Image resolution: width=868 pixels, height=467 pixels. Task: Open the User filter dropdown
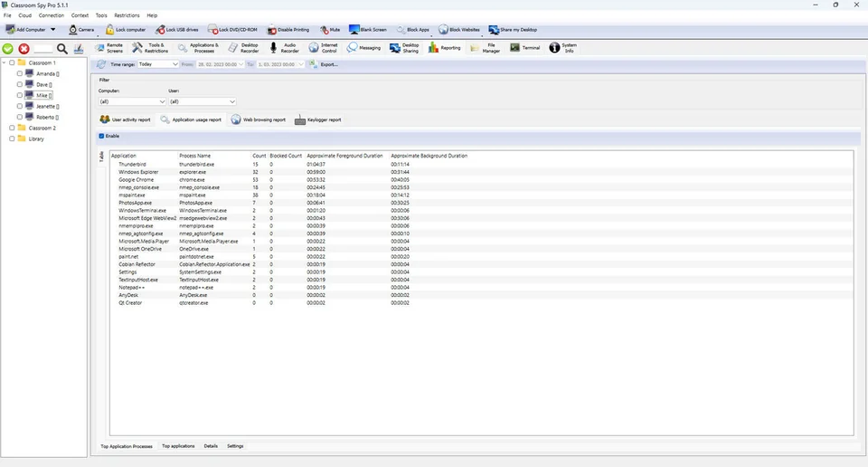click(x=202, y=101)
